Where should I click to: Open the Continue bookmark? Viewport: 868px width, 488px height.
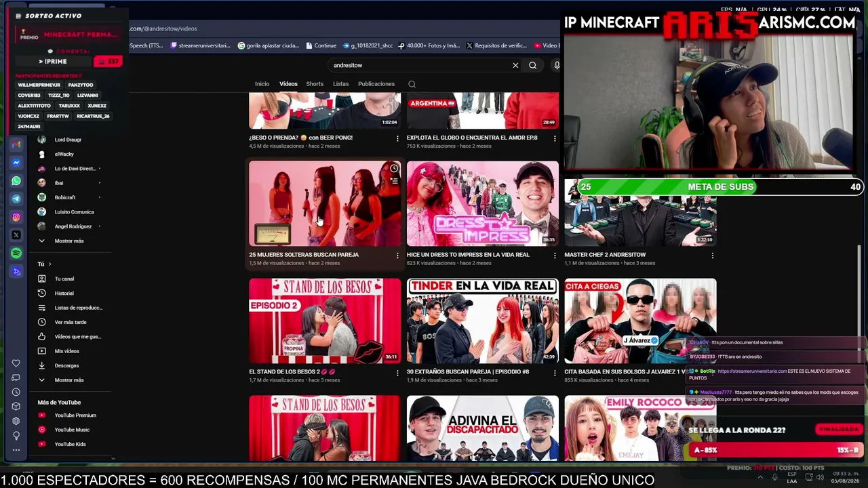[x=321, y=45]
